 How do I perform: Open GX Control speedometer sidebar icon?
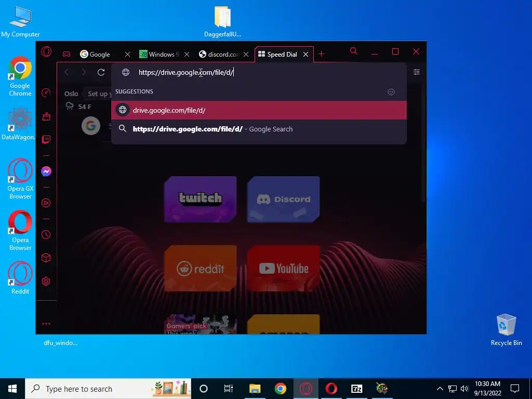click(x=46, y=92)
